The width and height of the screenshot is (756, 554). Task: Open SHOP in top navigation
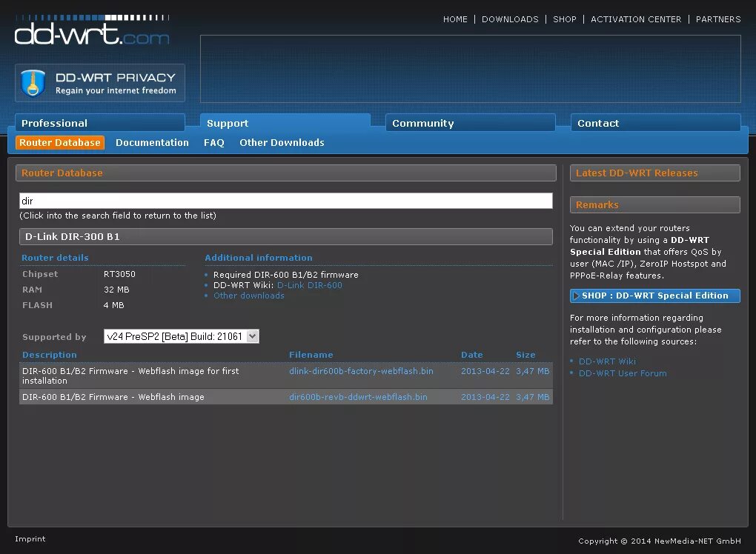[x=565, y=19]
